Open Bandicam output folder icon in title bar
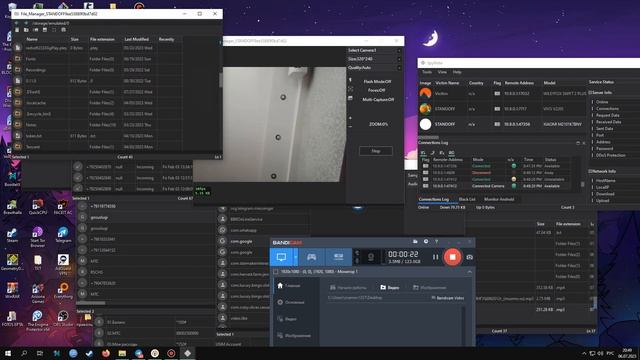The width and height of the screenshot is (640, 360). [415, 242]
